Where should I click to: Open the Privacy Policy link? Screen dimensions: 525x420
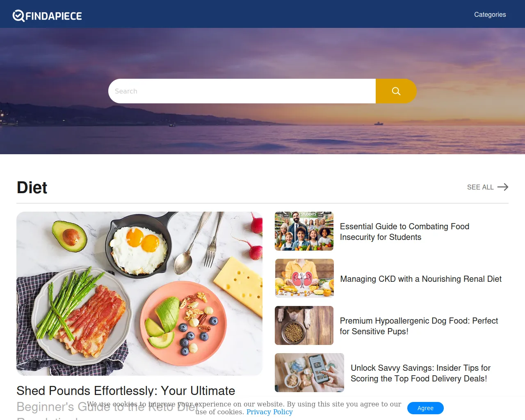(269, 412)
